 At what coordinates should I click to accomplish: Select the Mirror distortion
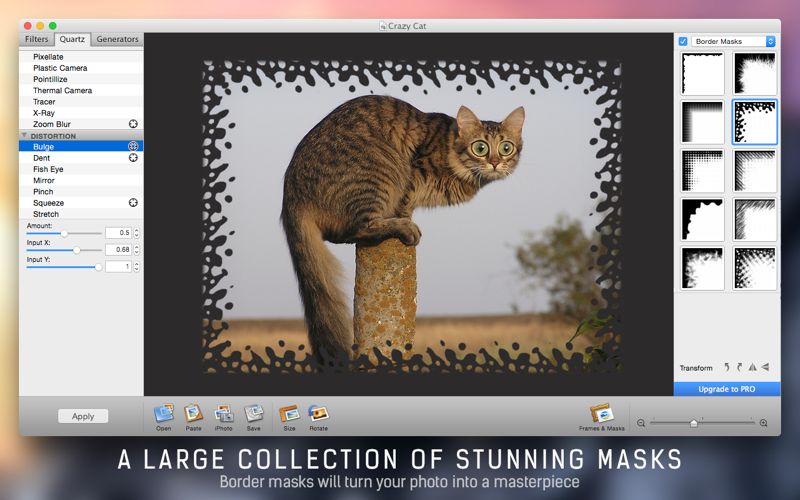pyautogui.click(x=81, y=180)
